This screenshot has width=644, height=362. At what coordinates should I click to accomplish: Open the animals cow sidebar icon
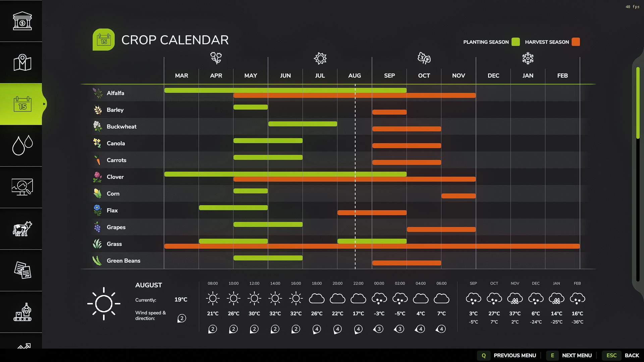(22, 229)
